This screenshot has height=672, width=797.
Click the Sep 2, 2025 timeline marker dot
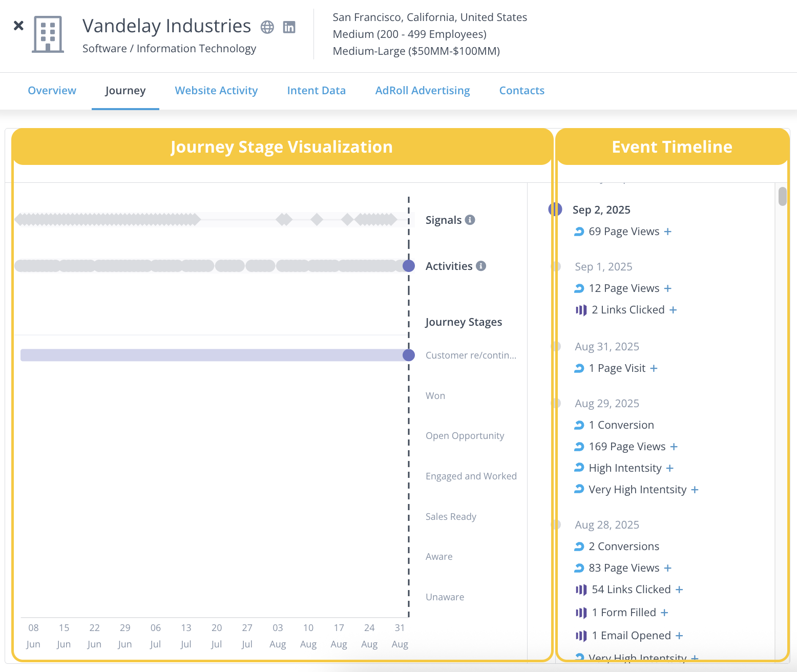(555, 209)
